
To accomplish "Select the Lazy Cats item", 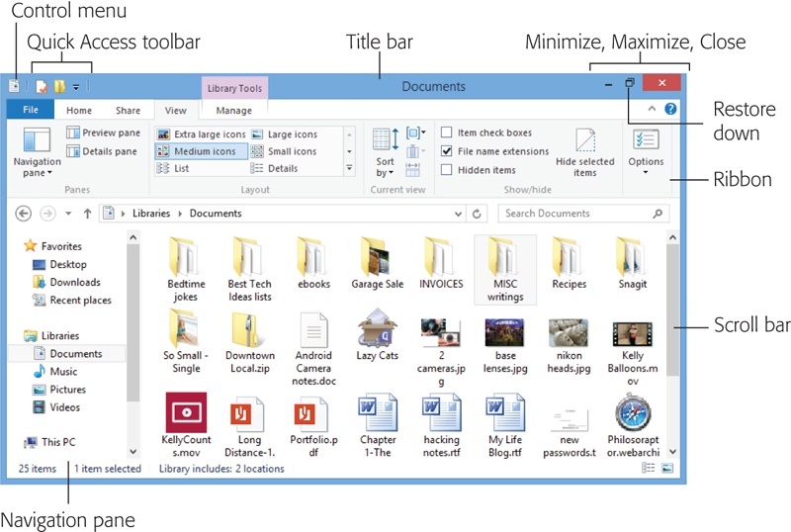I will [378, 335].
